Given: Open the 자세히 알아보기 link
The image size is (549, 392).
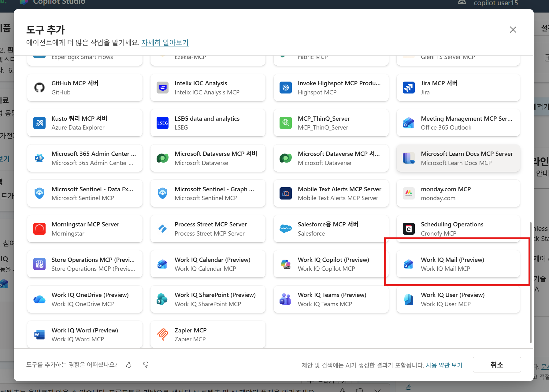Looking at the screenshot, I should pos(165,42).
